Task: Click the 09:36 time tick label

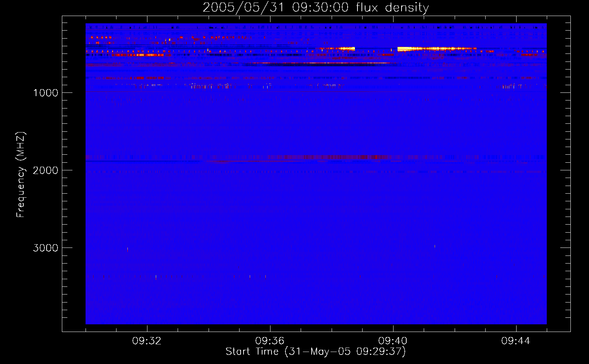Action: [270, 341]
